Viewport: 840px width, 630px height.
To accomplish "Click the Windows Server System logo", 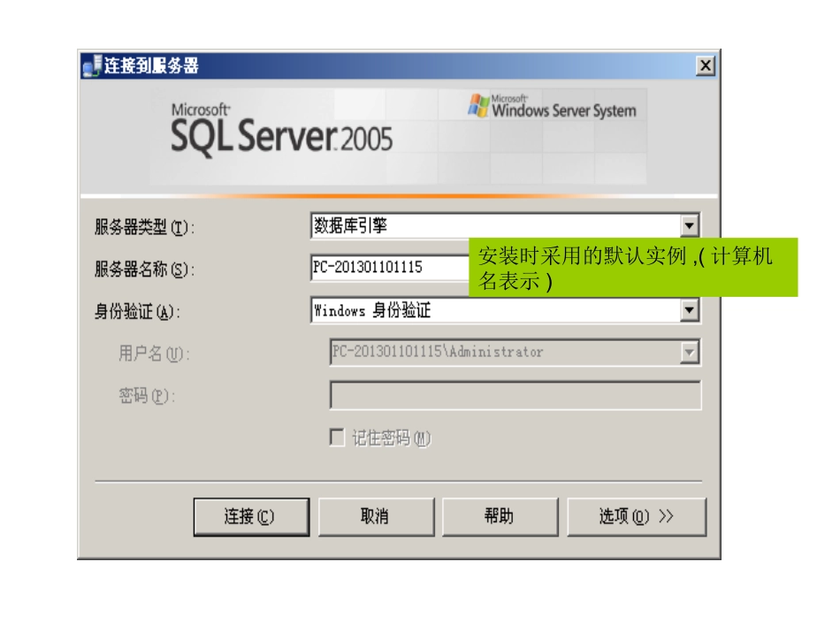I will tap(552, 107).
